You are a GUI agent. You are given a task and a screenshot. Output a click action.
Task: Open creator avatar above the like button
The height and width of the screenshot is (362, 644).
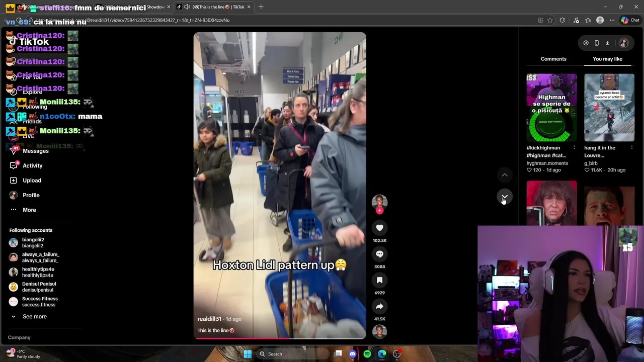coord(379,202)
